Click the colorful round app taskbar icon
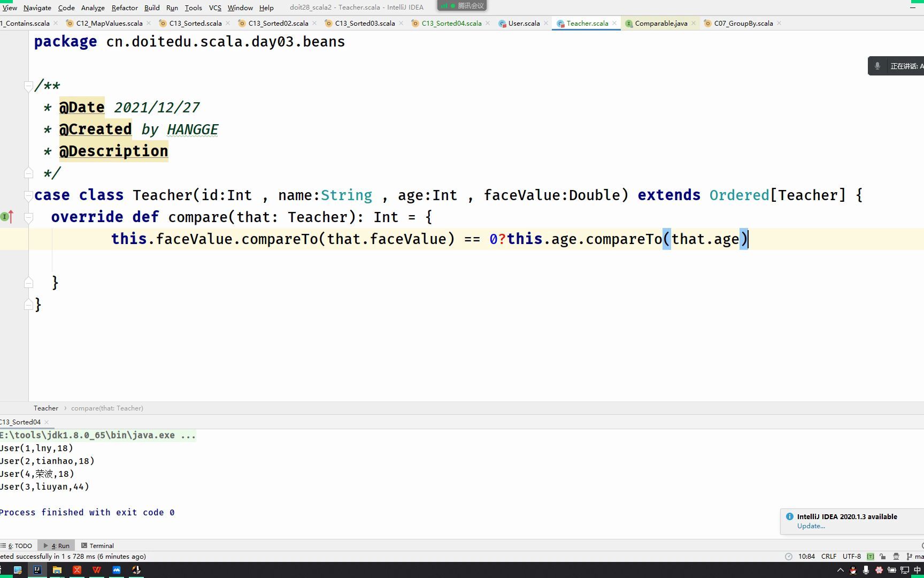 point(136,570)
